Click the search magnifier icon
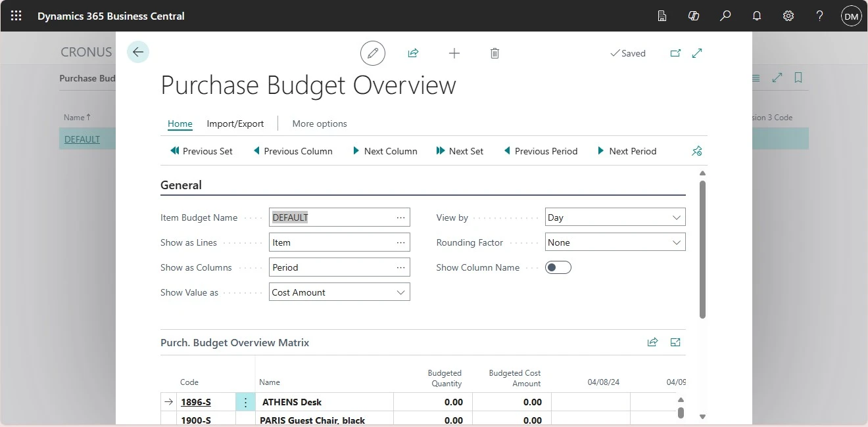 [x=725, y=16]
